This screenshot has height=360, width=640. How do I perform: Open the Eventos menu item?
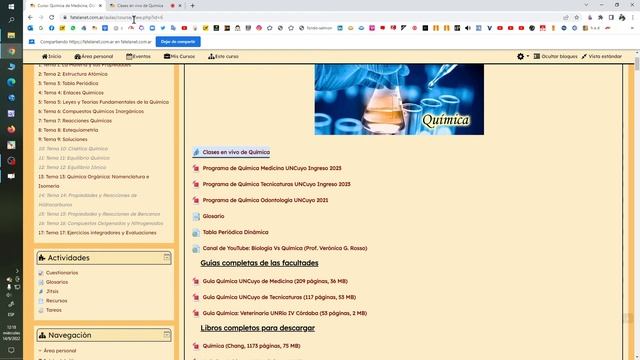click(138, 56)
